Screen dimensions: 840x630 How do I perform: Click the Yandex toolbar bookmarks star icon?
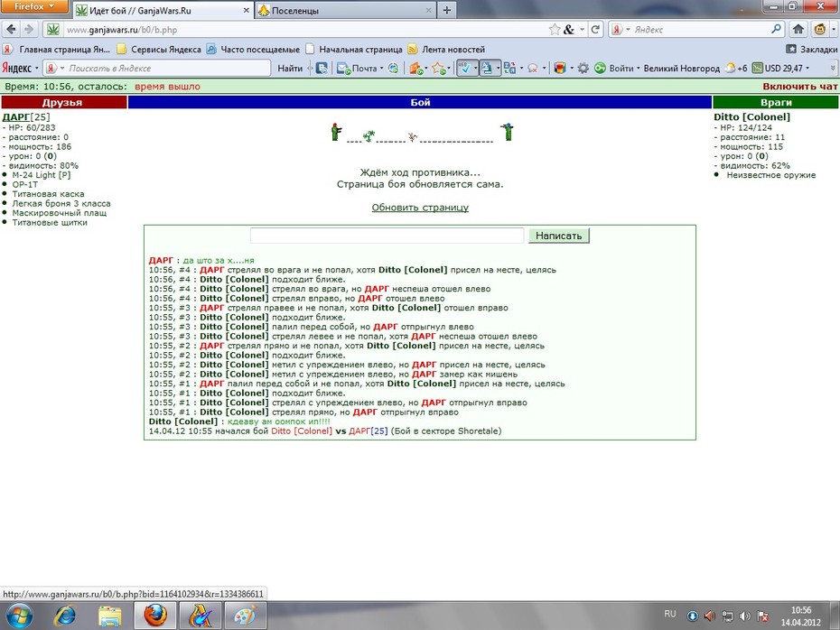click(x=439, y=68)
